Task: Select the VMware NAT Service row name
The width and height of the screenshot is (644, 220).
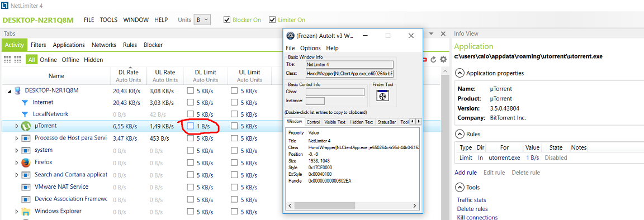Action: click(x=61, y=186)
